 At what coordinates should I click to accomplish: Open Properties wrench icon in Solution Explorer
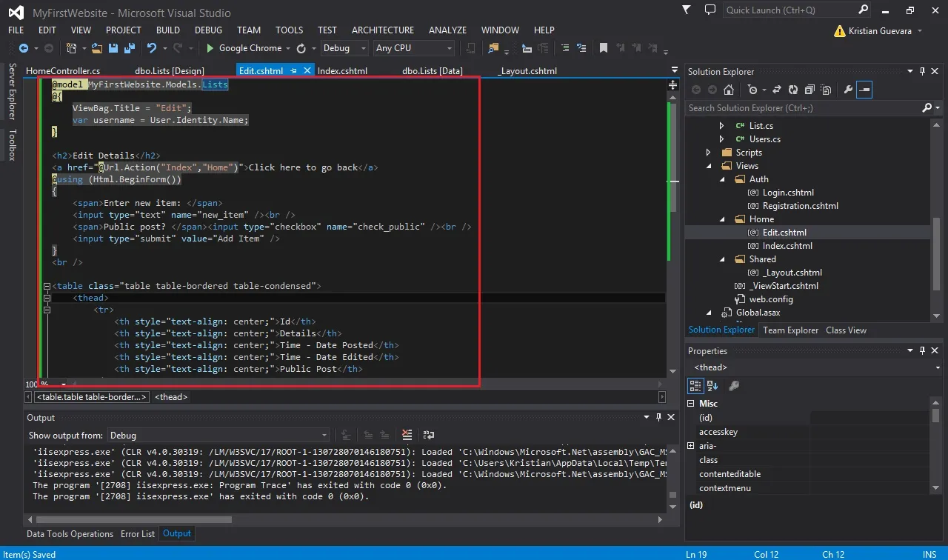(x=848, y=90)
